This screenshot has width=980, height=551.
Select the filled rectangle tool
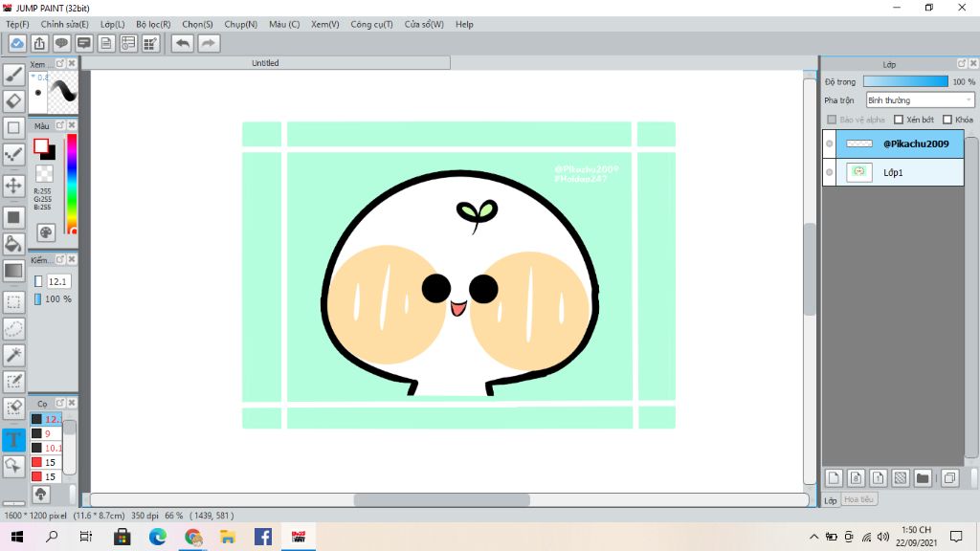click(13, 217)
